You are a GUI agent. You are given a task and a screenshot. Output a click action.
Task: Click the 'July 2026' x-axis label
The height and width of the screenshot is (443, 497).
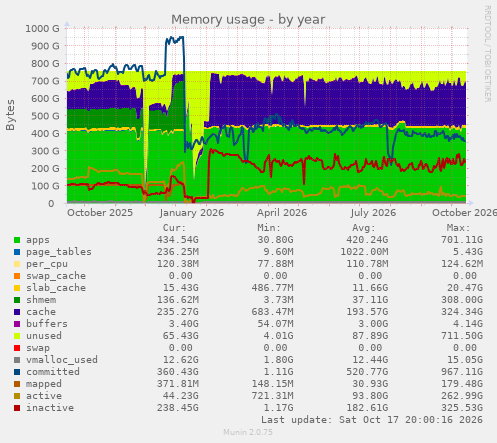(x=373, y=213)
